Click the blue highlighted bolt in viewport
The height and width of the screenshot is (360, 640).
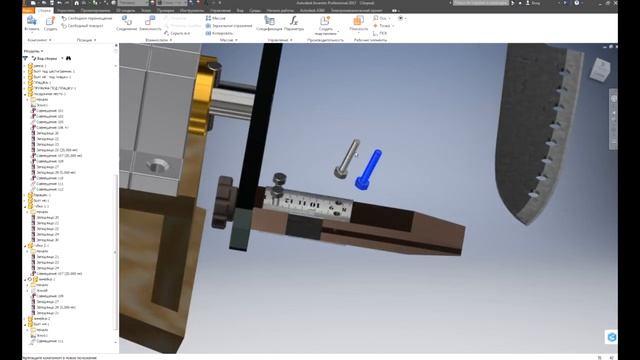click(369, 169)
